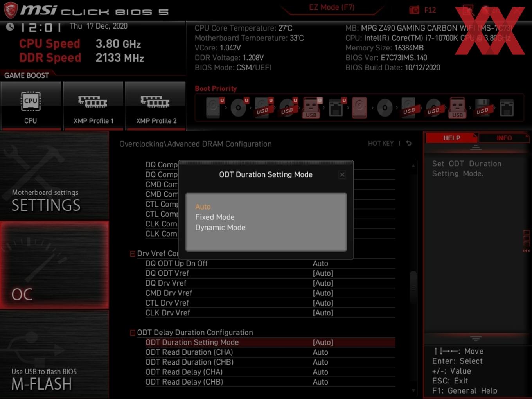Select legacy CD/DVD boot device icon
The image size is (532, 399).
point(385,107)
